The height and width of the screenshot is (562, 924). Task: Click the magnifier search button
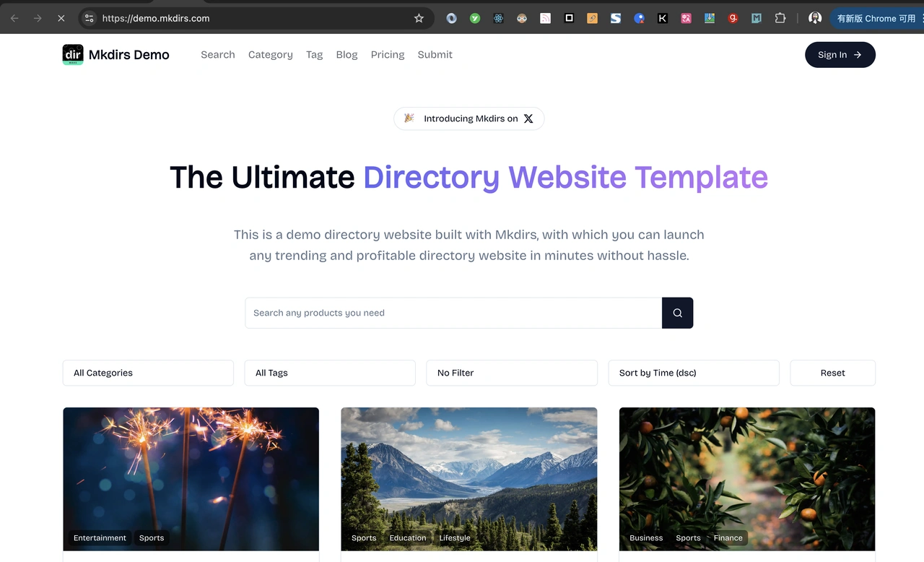[677, 313]
